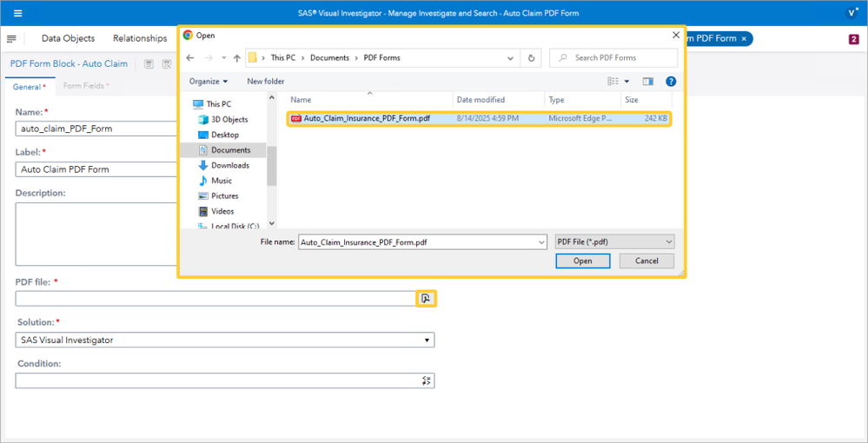Screen dimensions: 868x443
Task: Click New folder in Open dialog
Action: point(266,82)
